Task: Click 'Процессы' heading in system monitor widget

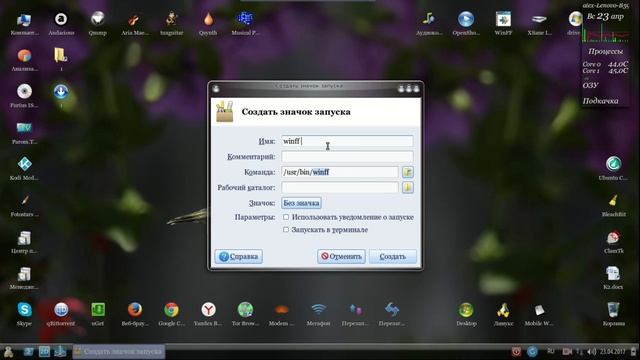Action: 605,51
